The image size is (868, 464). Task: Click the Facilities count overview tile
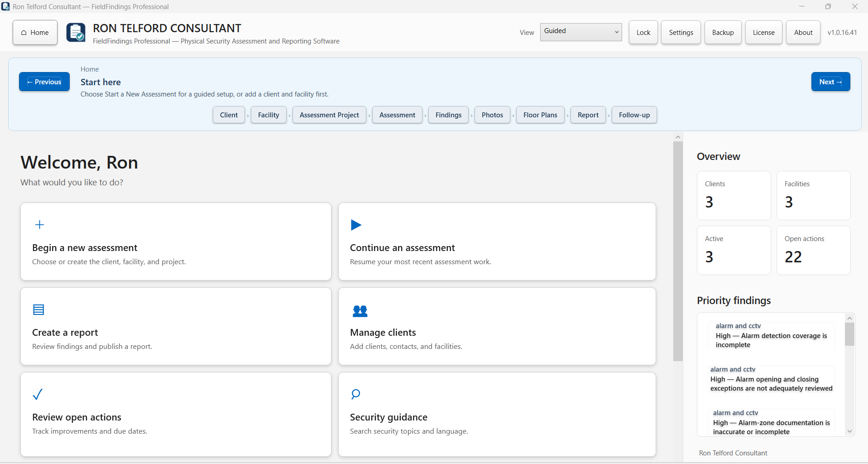pos(813,195)
